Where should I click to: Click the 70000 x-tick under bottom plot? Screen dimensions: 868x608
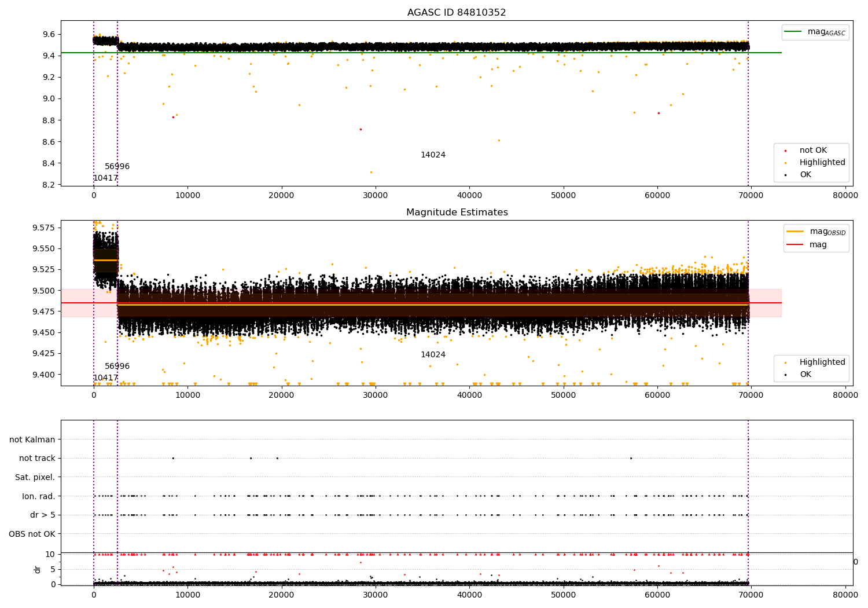pyautogui.click(x=751, y=595)
